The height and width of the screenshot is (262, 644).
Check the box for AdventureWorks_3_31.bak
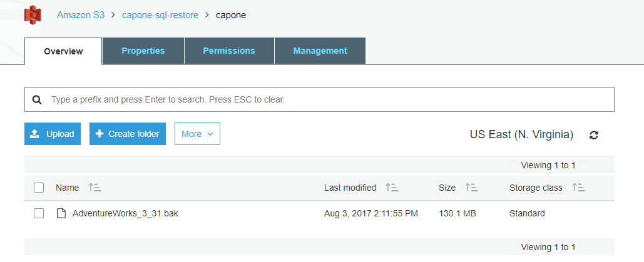pos(39,214)
